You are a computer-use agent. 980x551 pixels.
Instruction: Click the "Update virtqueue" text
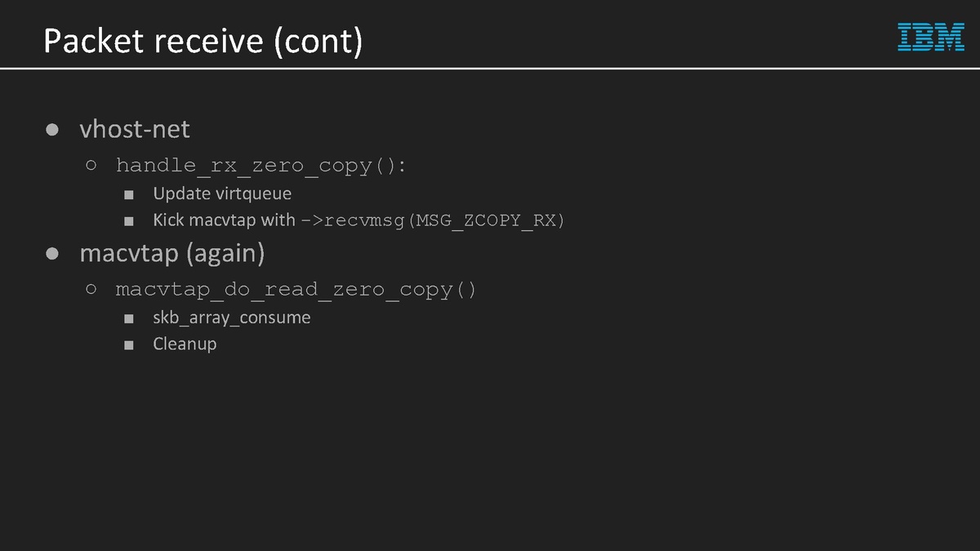coord(222,193)
